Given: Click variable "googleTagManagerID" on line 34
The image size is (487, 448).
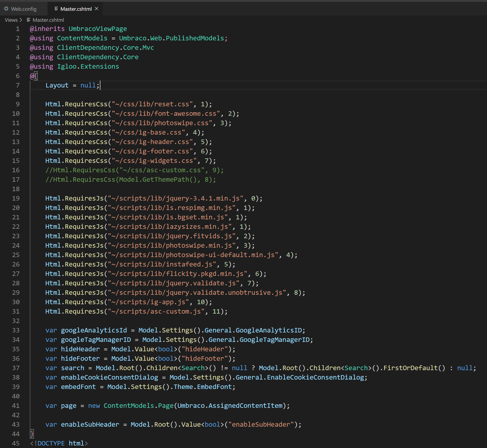Looking at the screenshot, I should click(x=96, y=340).
